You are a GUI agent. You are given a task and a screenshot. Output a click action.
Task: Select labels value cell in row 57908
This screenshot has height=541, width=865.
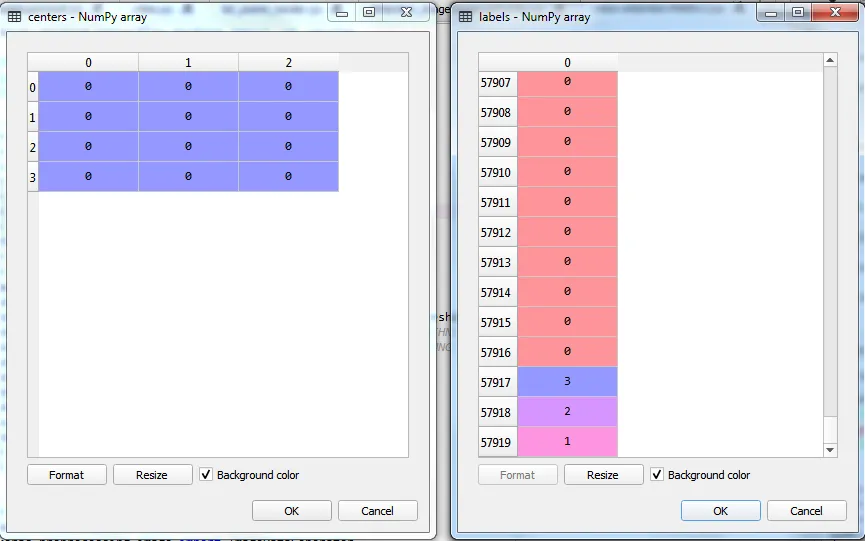point(567,112)
